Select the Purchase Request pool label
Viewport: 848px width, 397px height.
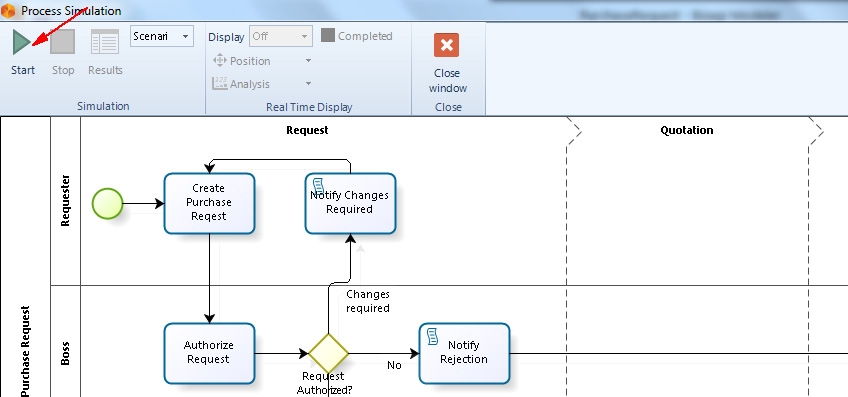pos(25,352)
